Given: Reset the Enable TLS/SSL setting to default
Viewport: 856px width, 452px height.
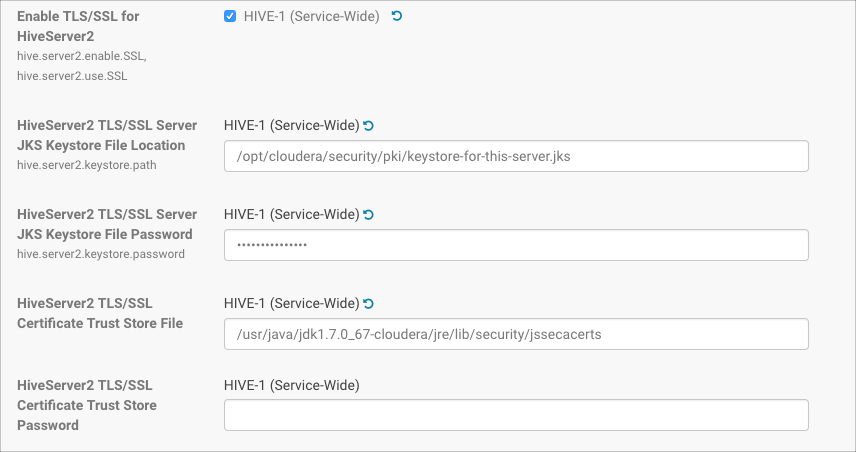Looking at the screenshot, I should coord(396,16).
